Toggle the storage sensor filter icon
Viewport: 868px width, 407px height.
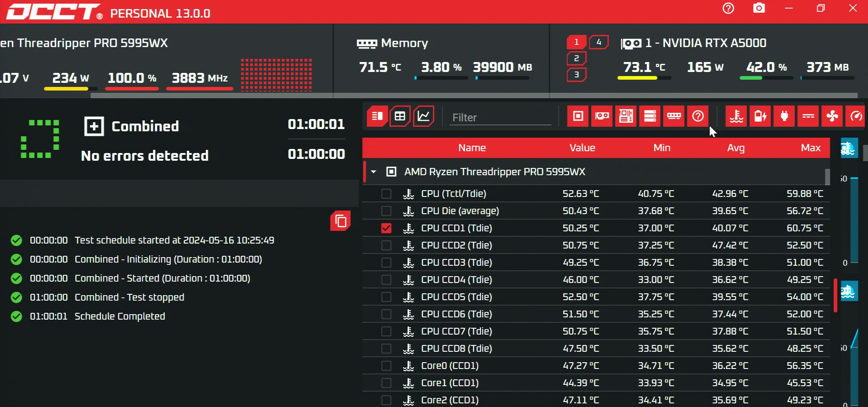click(x=650, y=116)
